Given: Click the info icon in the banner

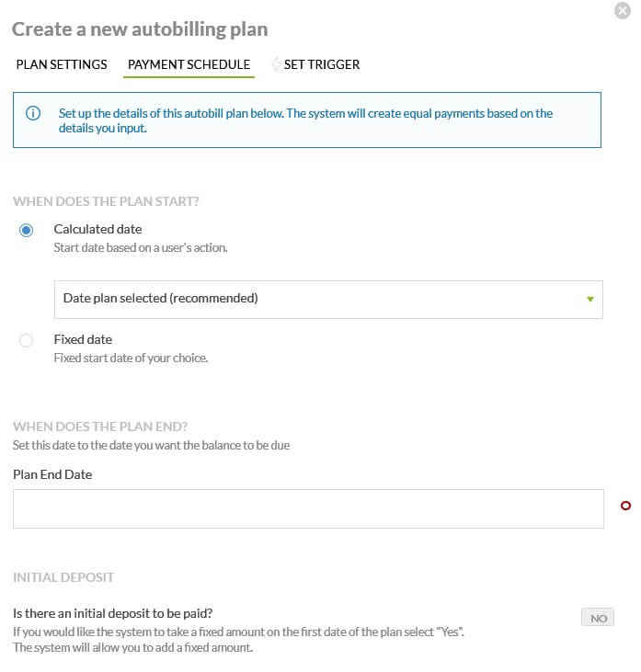Looking at the screenshot, I should pyautogui.click(x=33, y=114).
